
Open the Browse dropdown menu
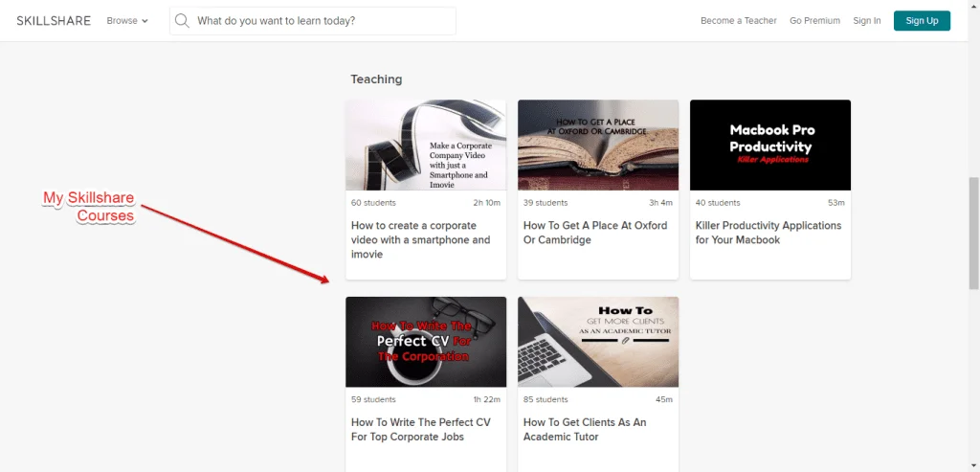(127, 21)
